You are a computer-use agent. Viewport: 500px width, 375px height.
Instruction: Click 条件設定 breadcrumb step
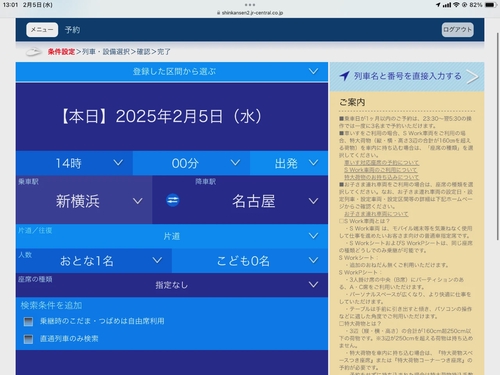tap(61, 52)
